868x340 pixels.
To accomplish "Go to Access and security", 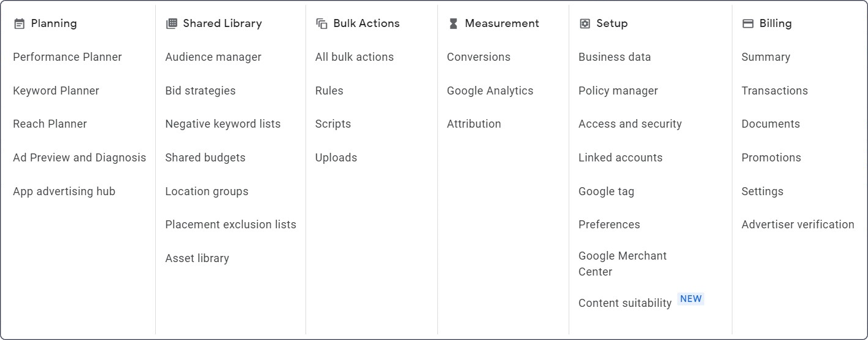I will [x=630, y=124].
